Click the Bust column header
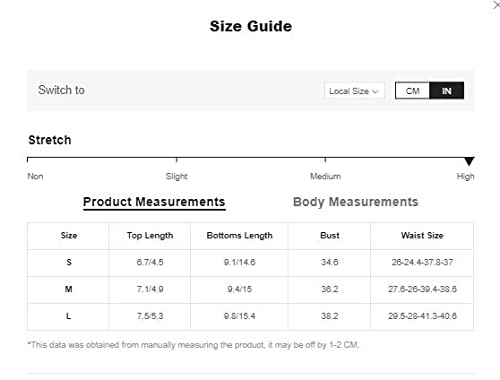The image size is (500, 380). (330, 235)
